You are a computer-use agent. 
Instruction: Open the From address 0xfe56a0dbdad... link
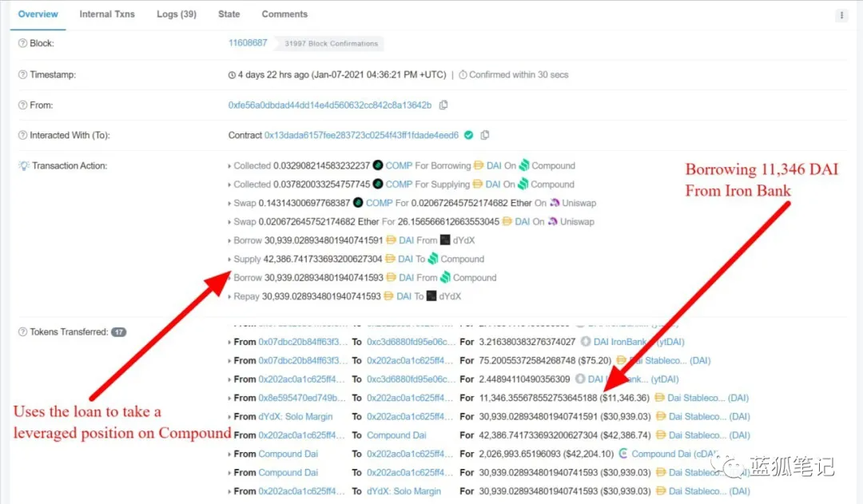(329, 105)
